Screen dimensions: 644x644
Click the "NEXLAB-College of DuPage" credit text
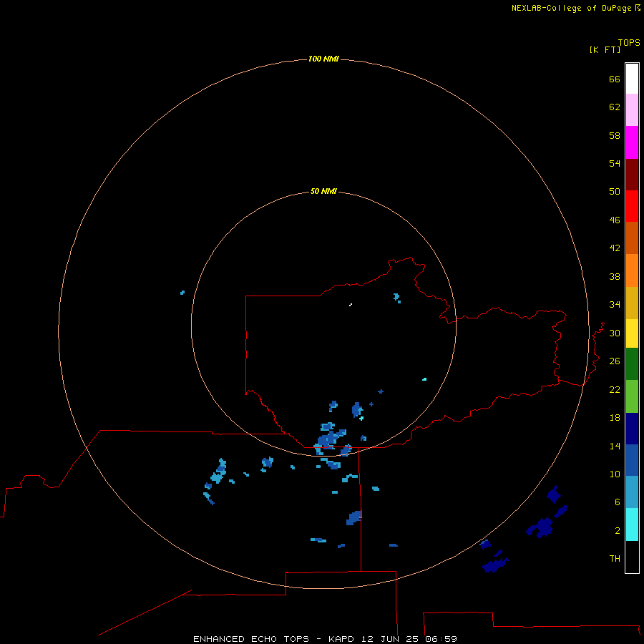[x=571, y=8]
